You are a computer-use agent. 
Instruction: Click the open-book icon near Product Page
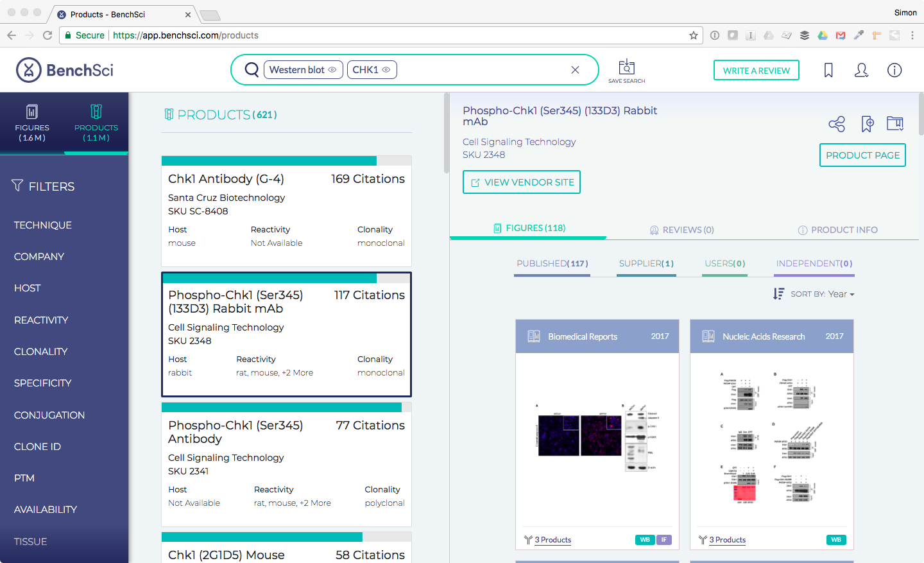895,123
